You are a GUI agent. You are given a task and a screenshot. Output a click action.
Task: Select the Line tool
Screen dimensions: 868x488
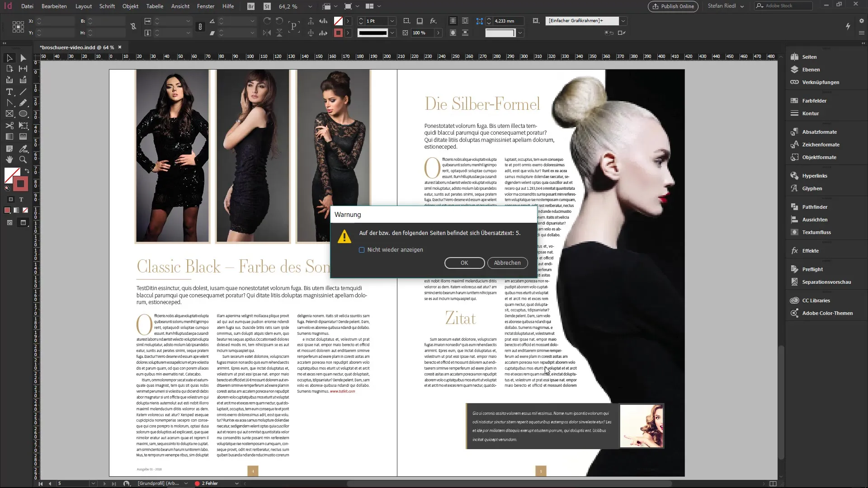click(23, 92)
